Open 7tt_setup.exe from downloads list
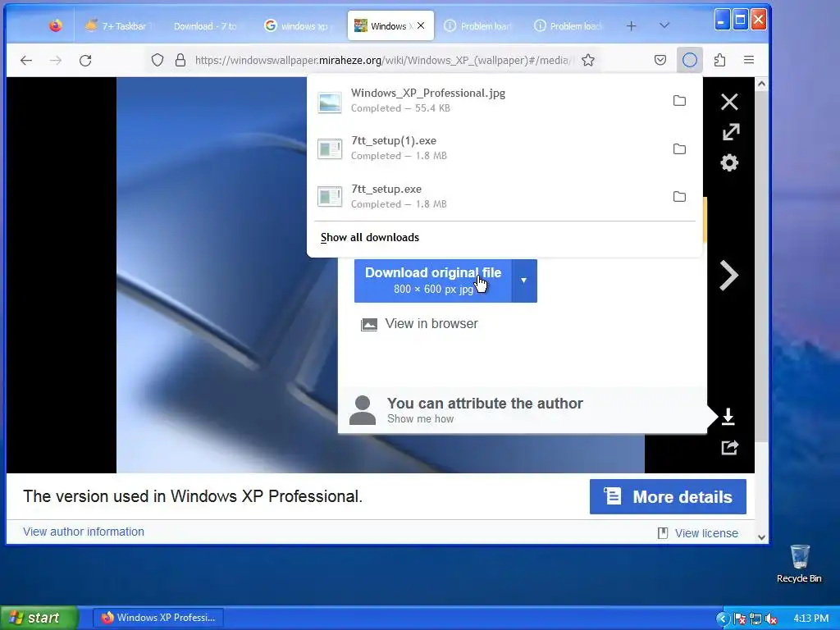This screenshot has width=840, height=630. [x=487, y=197]
